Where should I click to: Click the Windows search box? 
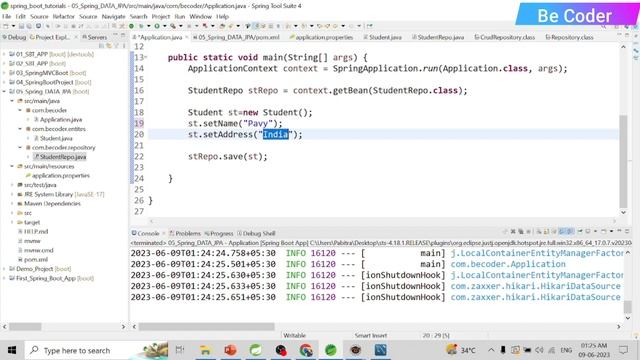point(96,350)
